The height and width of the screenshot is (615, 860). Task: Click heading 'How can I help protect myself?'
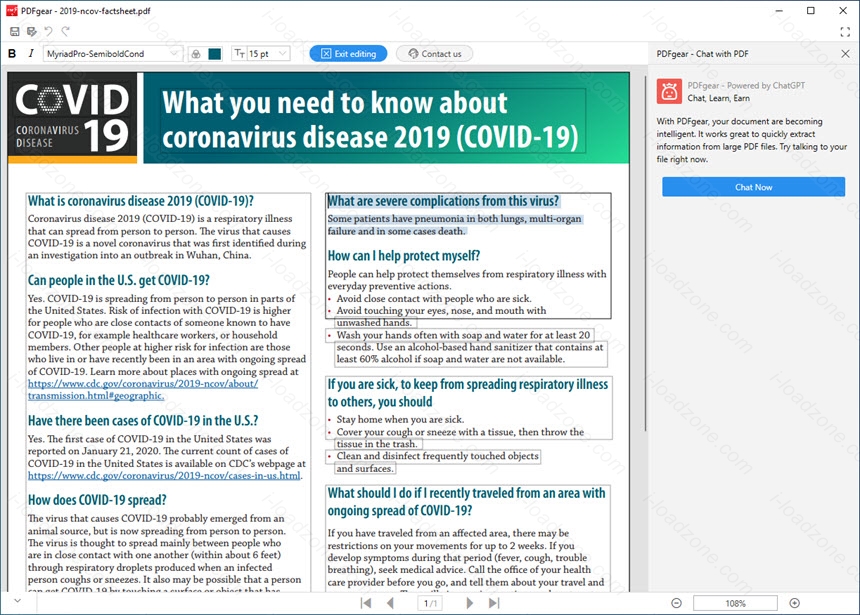click(404, 256)
